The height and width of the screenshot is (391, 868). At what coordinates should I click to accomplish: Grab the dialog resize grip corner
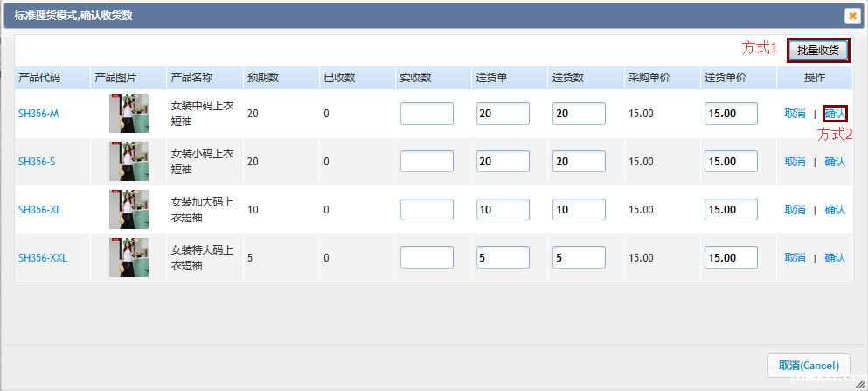(859, 383)
